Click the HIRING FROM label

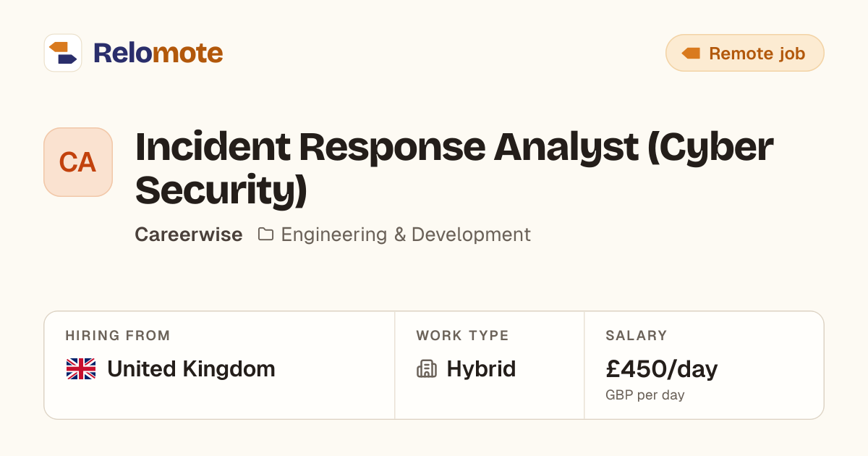point(118,336)
